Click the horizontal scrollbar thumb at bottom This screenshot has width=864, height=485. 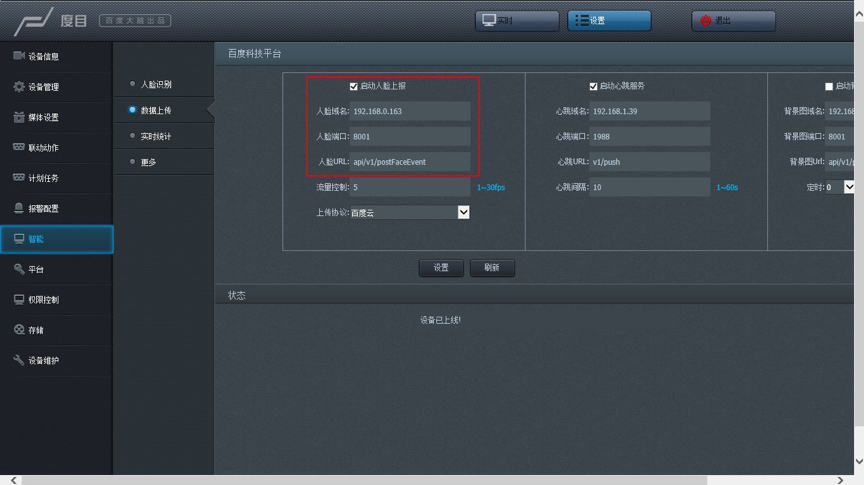click(364, 480)
